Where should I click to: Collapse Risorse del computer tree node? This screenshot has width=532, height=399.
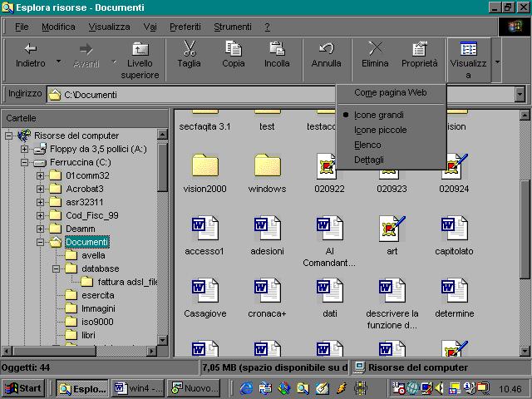pos(8,136)
